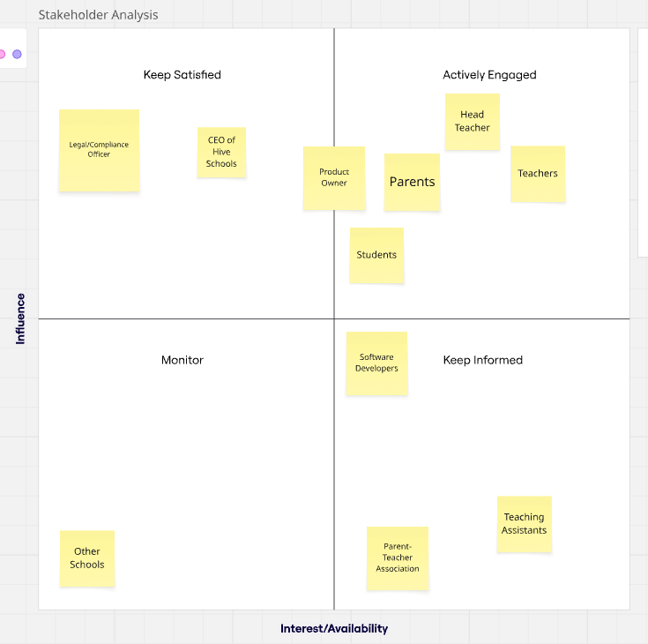The image size is (648, 644).
Task: Pick the Head Teacher sticky note
Action: point(472,122)
